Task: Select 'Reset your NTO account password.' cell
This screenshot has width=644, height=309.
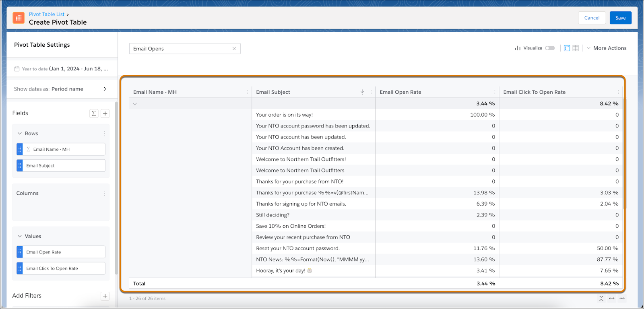Action: click(314, 248)
